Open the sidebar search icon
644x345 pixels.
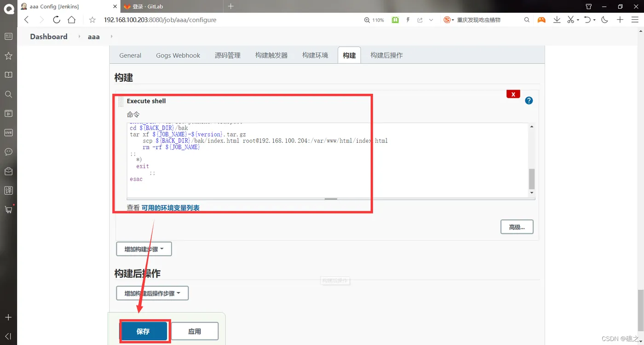point(8,94)
